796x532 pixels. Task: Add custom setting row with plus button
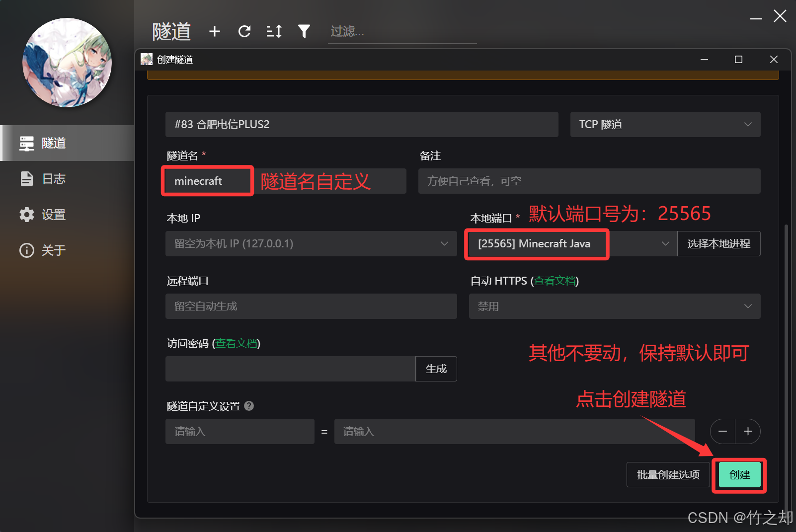[x=748, y=431]
